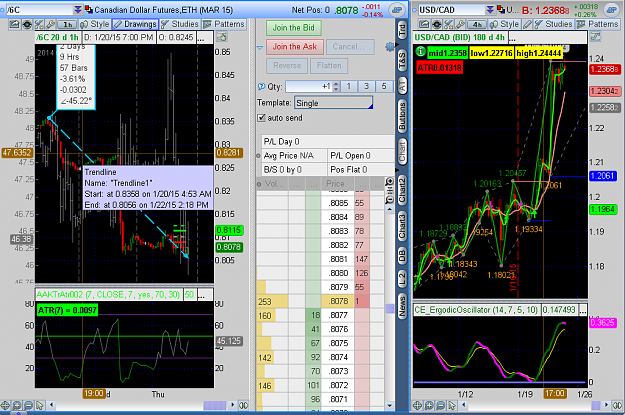Click color link icon beside Canadian Dollar Futures
Viewport: 625px width, 415px height.
tap(88, 10)
